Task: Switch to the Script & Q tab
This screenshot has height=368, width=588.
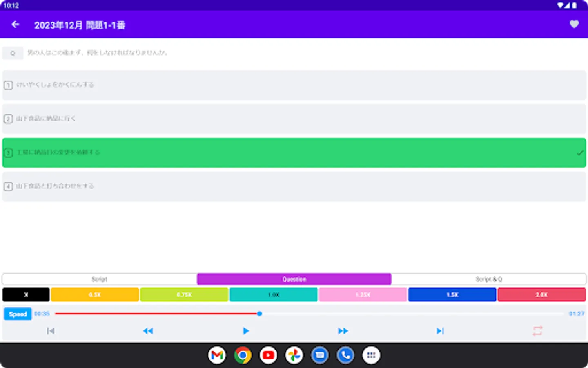Action: coord(488,279)
